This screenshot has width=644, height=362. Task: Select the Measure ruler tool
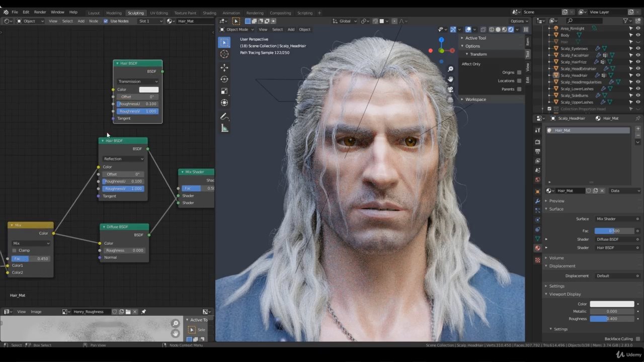[224, 128]
